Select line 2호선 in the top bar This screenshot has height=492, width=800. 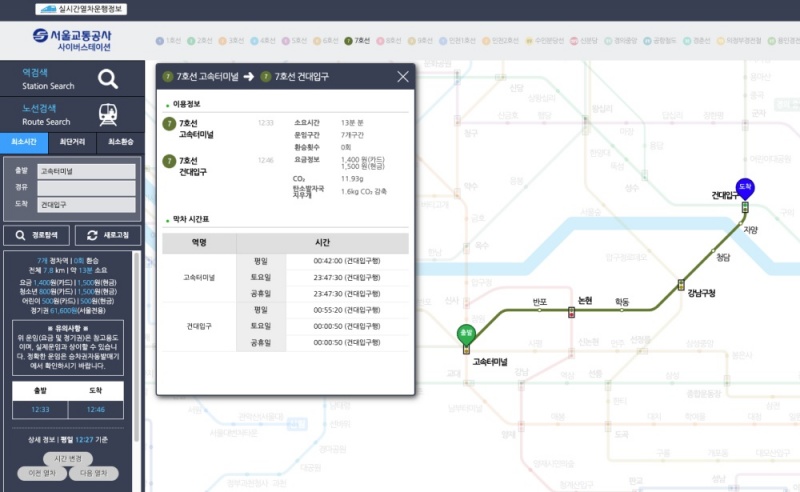(199, 41)
